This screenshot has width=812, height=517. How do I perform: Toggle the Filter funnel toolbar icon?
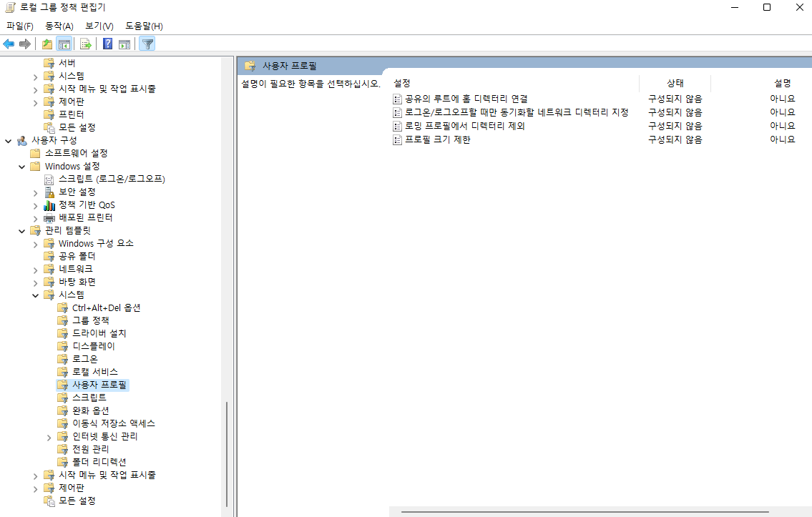tap(147, 44)
